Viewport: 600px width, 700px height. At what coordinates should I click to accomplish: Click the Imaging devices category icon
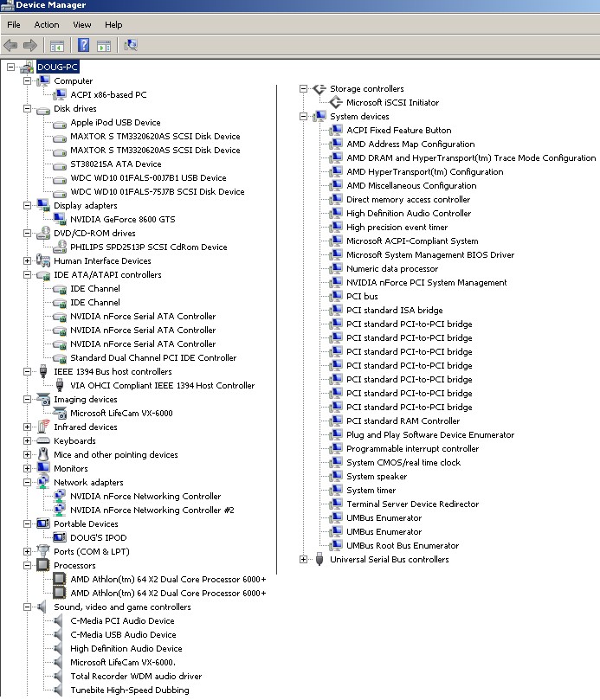click(x=43, y=399)
